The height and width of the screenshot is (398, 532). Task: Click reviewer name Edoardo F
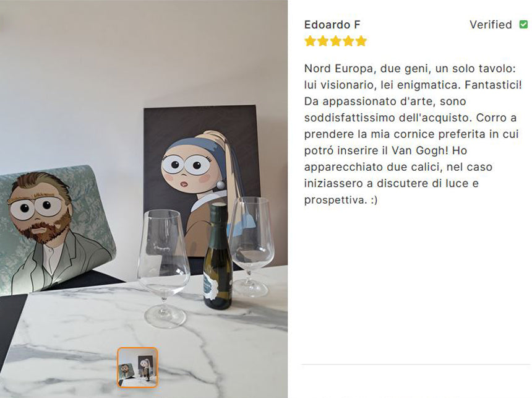click(x=332, y=25)
